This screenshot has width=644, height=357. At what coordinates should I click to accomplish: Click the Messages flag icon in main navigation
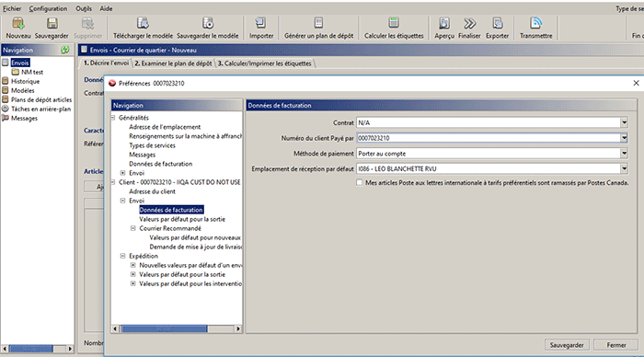[x=6, y=118]
